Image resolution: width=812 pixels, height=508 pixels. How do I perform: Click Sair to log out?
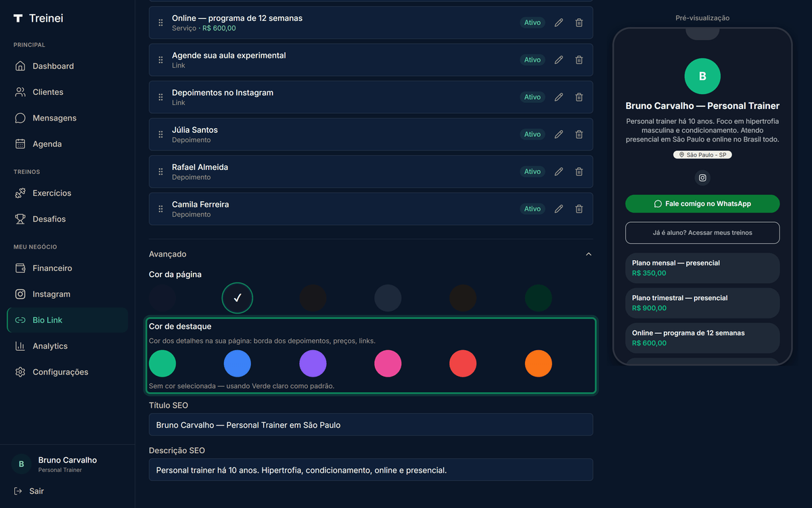pos(29,491)
